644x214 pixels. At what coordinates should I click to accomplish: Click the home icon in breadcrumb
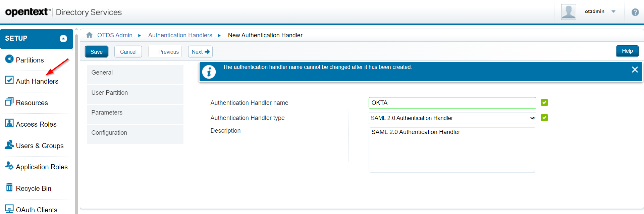click(x=89, y=35)
